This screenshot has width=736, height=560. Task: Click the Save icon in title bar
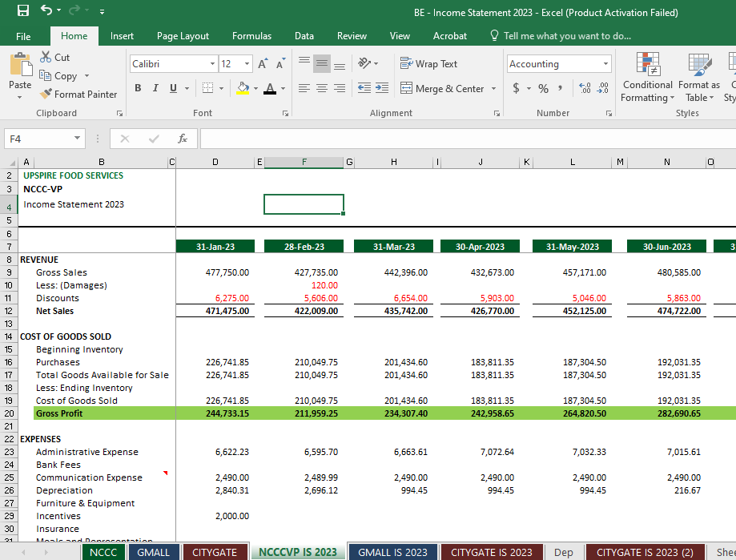point(22,11)
